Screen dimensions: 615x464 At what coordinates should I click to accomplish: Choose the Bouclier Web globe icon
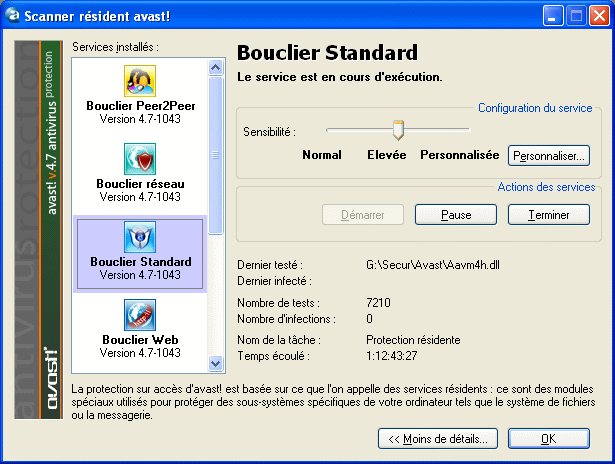coord(140,315)
